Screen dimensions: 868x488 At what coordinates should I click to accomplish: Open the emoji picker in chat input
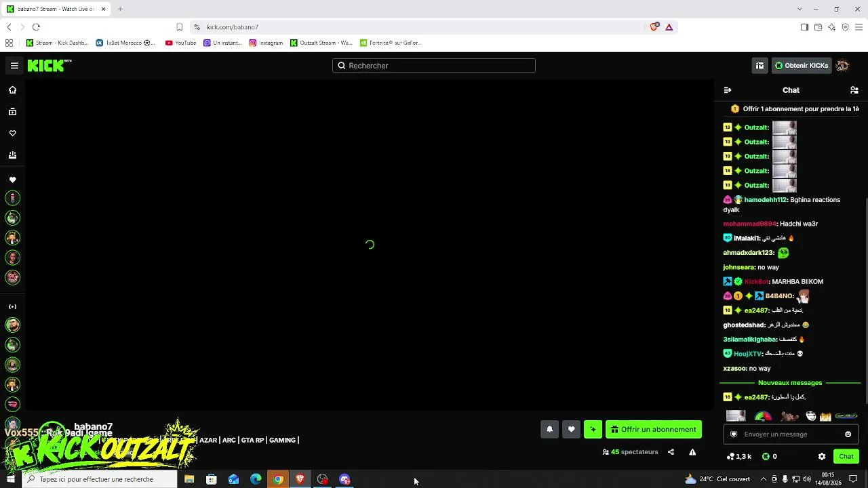(x=848, y=434)
